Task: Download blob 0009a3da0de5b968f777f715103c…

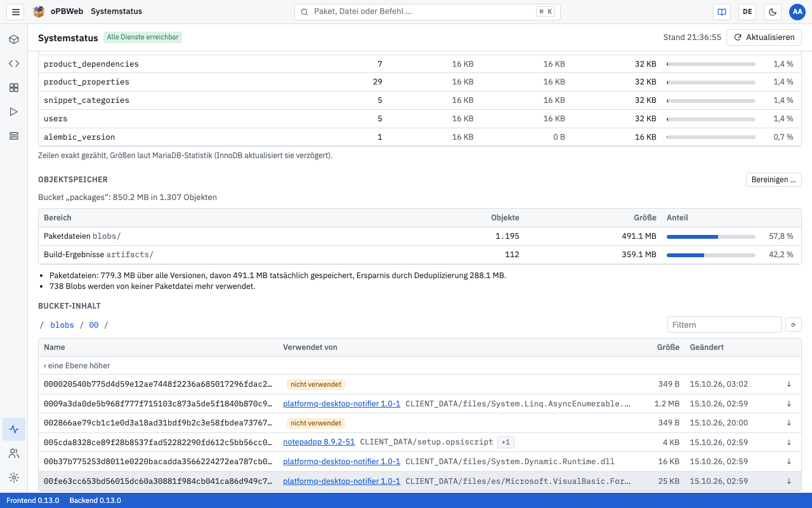Action: tap(789, 404)
